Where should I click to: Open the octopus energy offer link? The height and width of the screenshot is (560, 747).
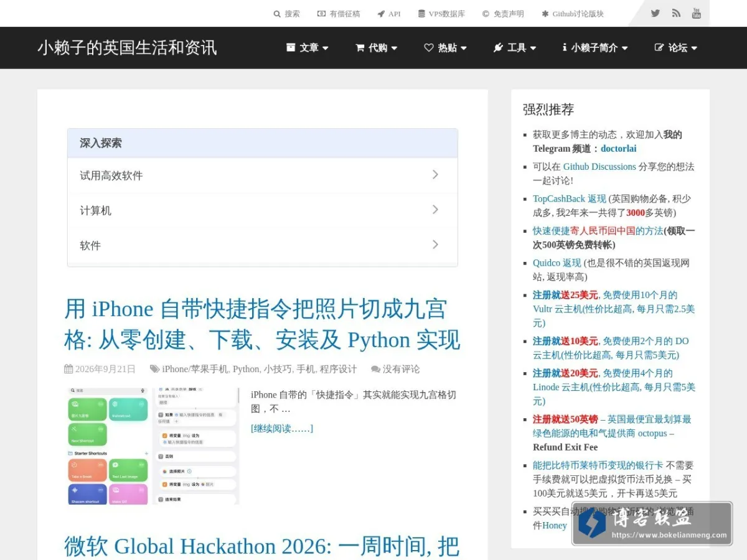(x=612, y=426)
